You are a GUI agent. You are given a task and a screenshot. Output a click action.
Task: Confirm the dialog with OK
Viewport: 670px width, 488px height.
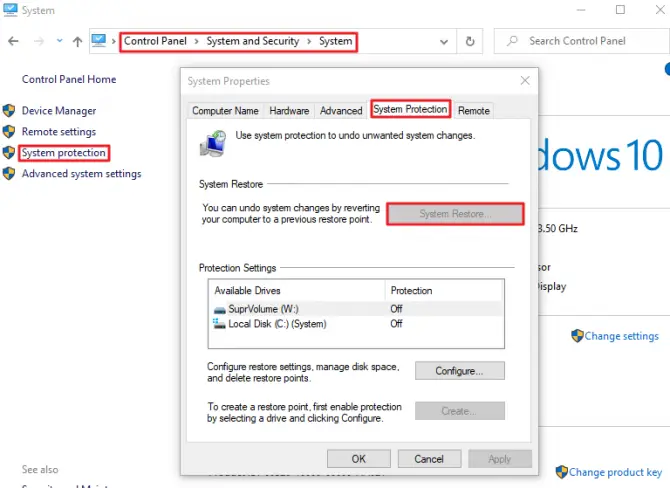pos(359,459)
